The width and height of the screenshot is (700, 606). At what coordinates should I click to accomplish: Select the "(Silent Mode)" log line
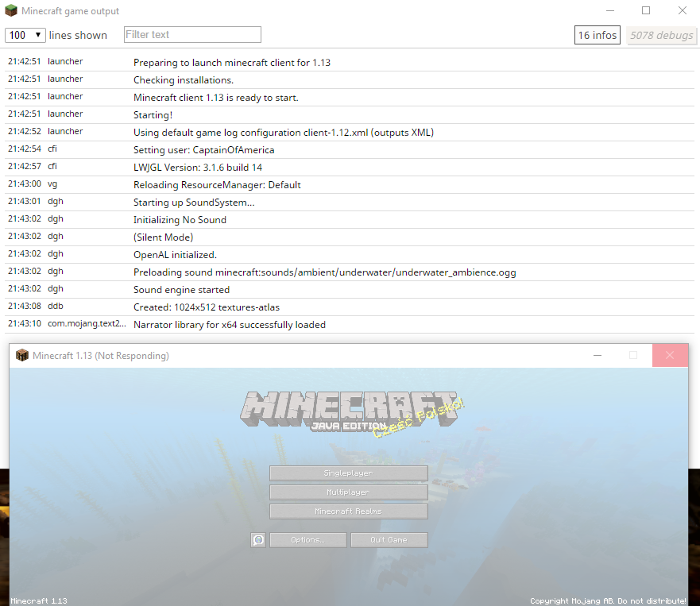tap(350, 237)
